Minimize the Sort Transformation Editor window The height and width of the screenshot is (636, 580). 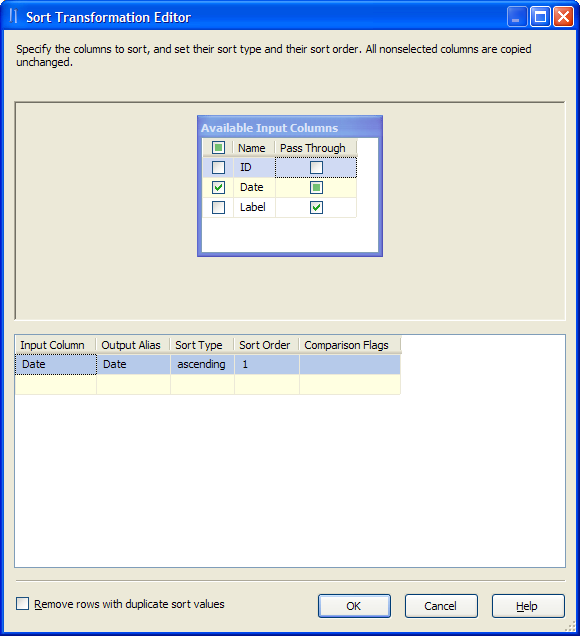[517, 17]
